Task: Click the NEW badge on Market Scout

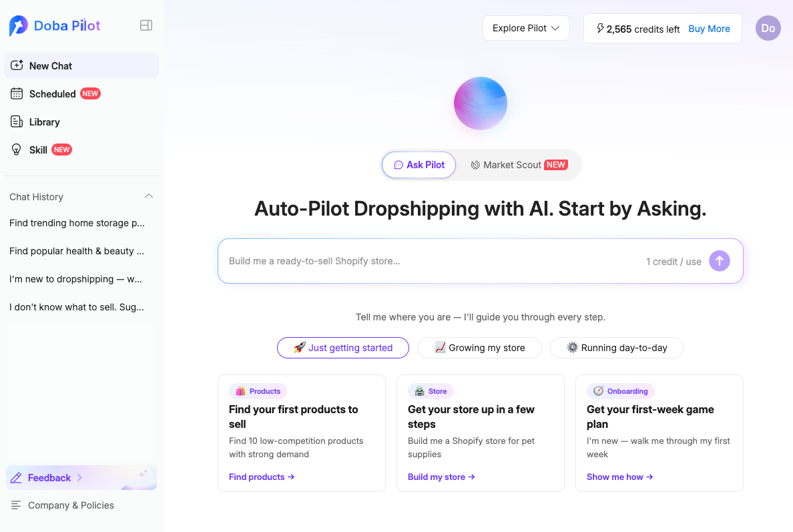Action: click(x=556, y=165)
